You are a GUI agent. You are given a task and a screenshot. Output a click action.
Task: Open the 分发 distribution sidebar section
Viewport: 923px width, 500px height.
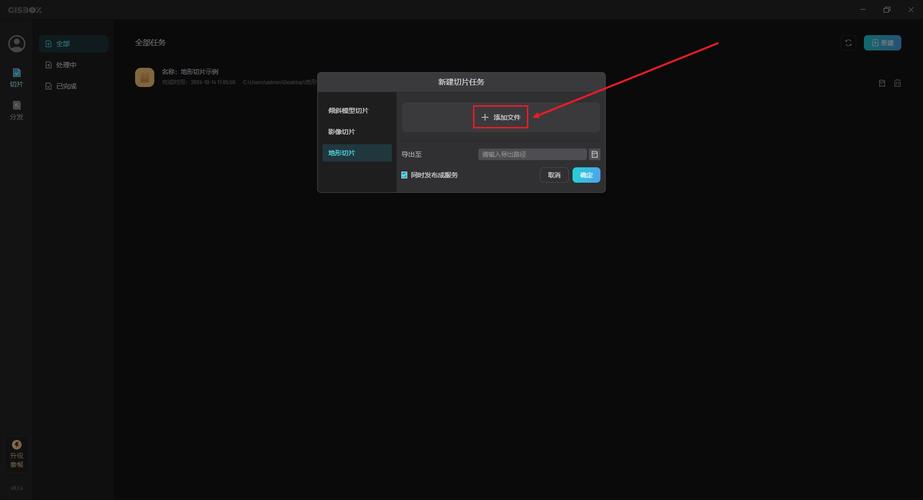[x=16, y=111]
